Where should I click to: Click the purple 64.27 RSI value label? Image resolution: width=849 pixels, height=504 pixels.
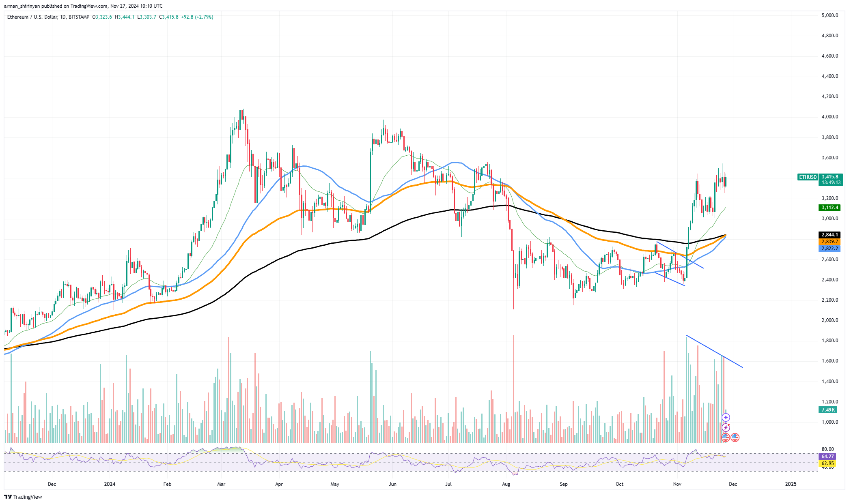[x=827, y=457]
